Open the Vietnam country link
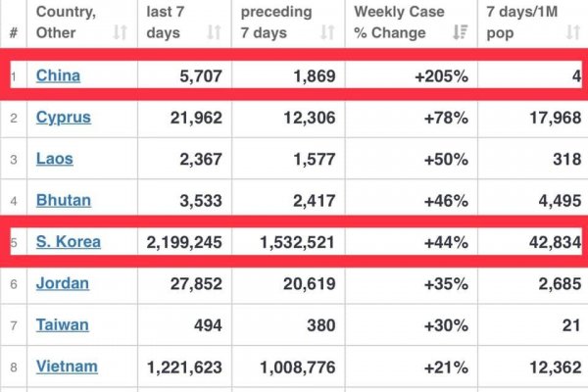 tap(67, 367)
